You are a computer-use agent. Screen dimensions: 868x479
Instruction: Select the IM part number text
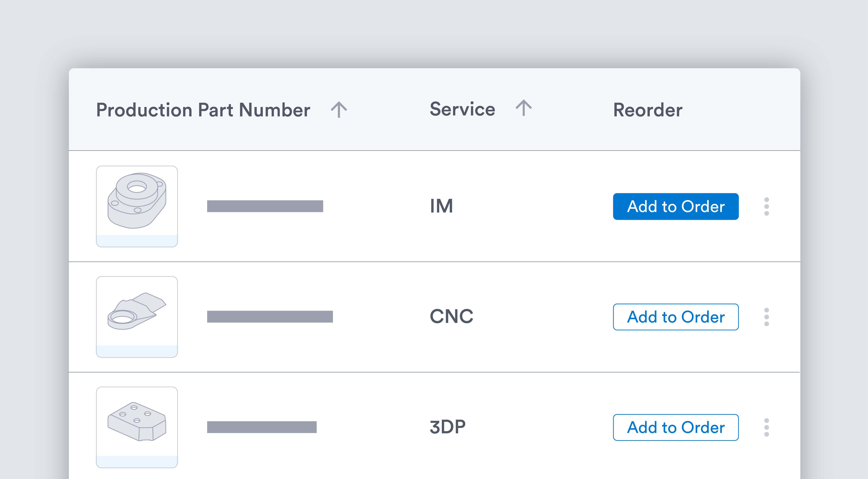coord(265,206)
